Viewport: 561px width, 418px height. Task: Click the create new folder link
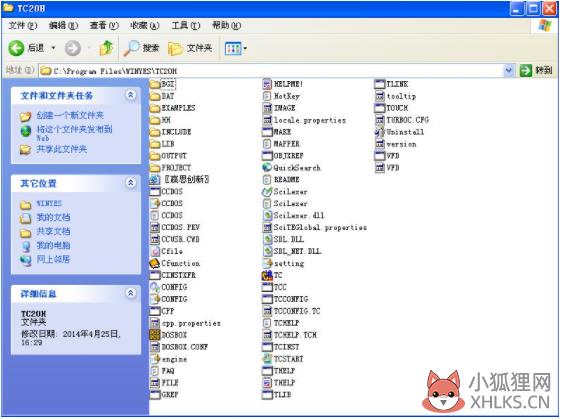(x=70, y=115)
